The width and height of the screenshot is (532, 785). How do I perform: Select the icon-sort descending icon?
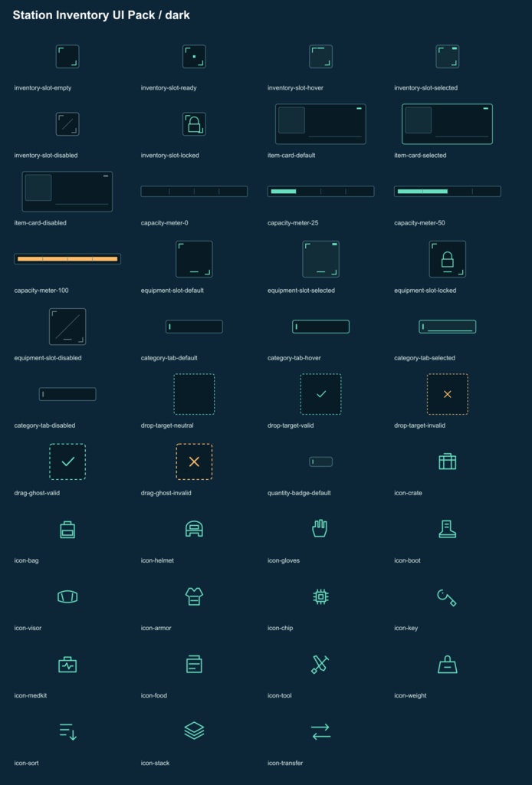[67, 732]
